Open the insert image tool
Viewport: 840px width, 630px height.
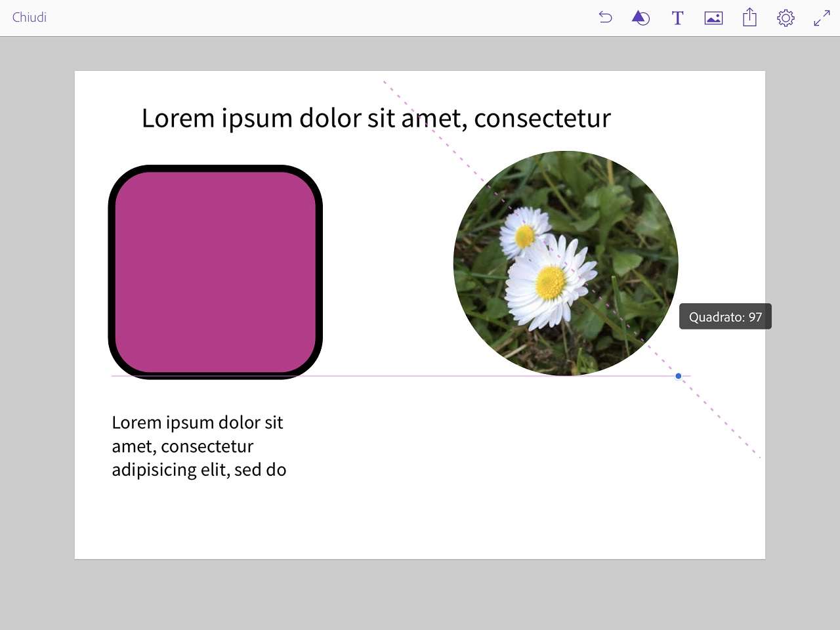[713, 18]
